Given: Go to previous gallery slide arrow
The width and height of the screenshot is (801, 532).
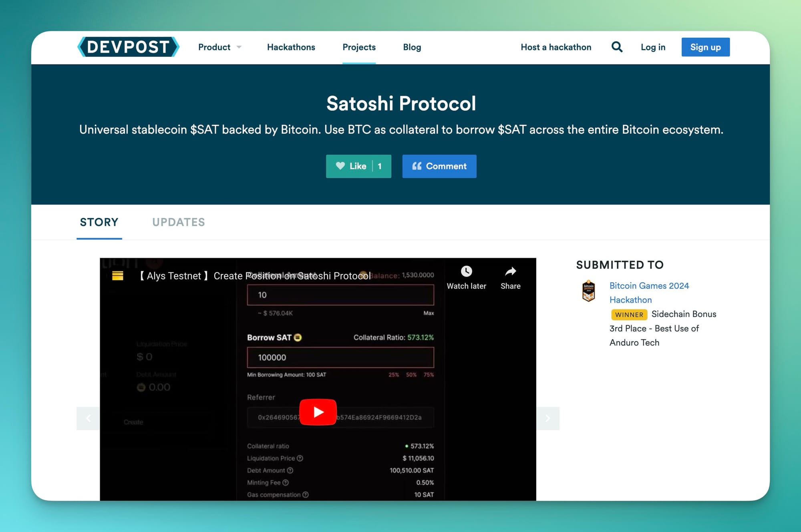Looking at the screenshot, I should [x=89, y=418].
